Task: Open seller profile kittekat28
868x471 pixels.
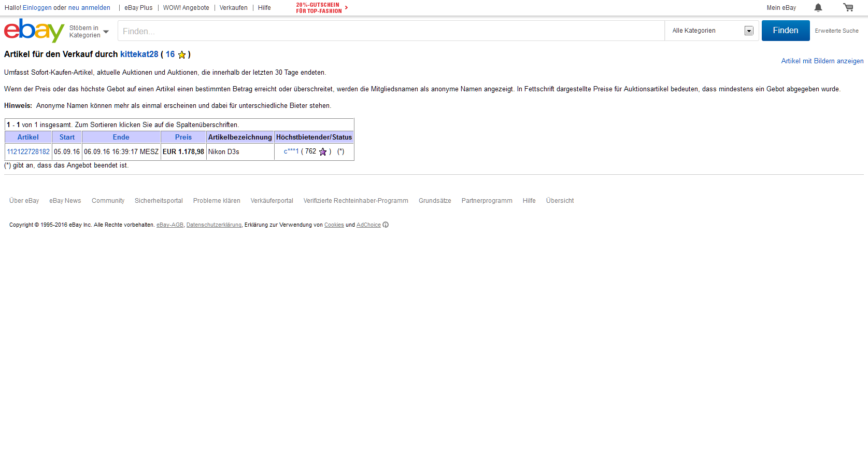Action: click(x=139, y=54)
